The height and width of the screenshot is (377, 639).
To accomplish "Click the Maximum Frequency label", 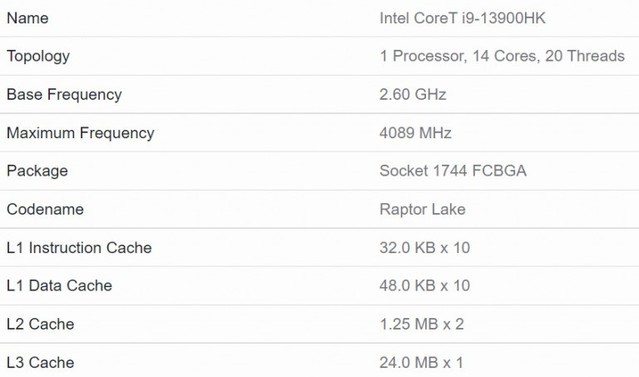I will point(80,133).
